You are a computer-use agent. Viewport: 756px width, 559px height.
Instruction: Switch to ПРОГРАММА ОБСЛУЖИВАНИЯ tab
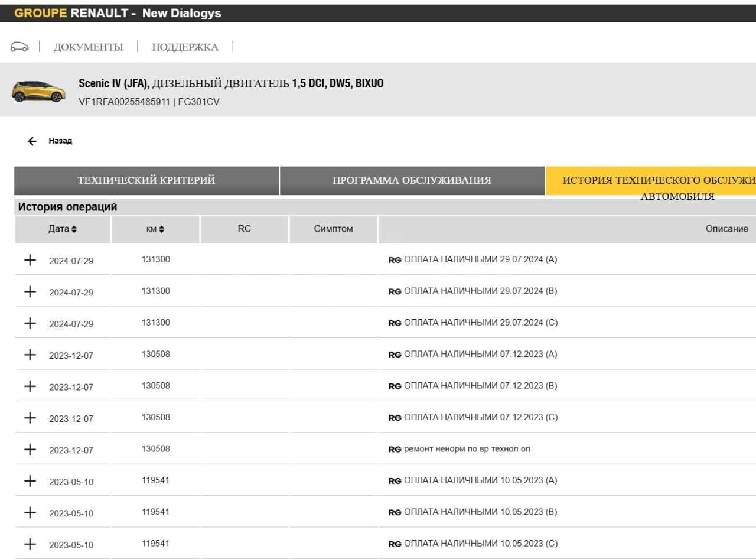pos(412,181)
